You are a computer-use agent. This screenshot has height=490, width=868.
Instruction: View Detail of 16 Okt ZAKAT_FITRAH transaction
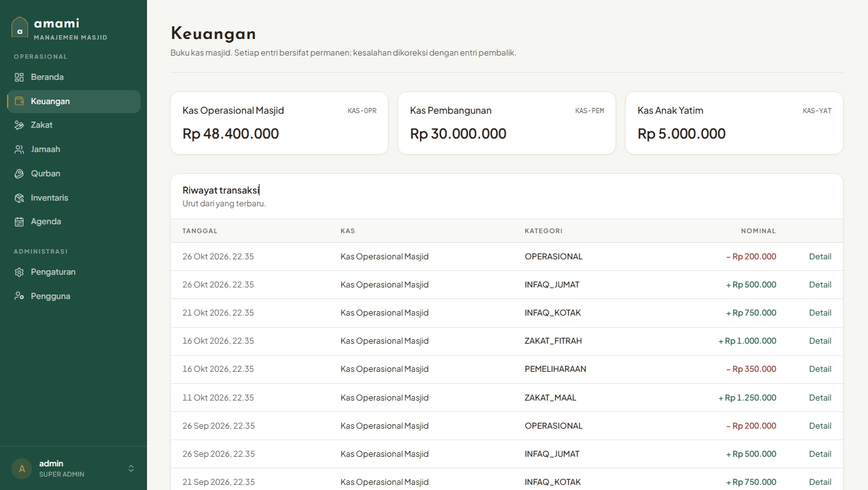[x=820, y=341]
